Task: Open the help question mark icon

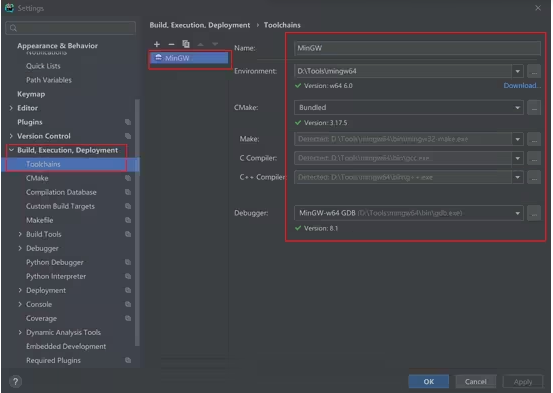Action: pos(15,381)
